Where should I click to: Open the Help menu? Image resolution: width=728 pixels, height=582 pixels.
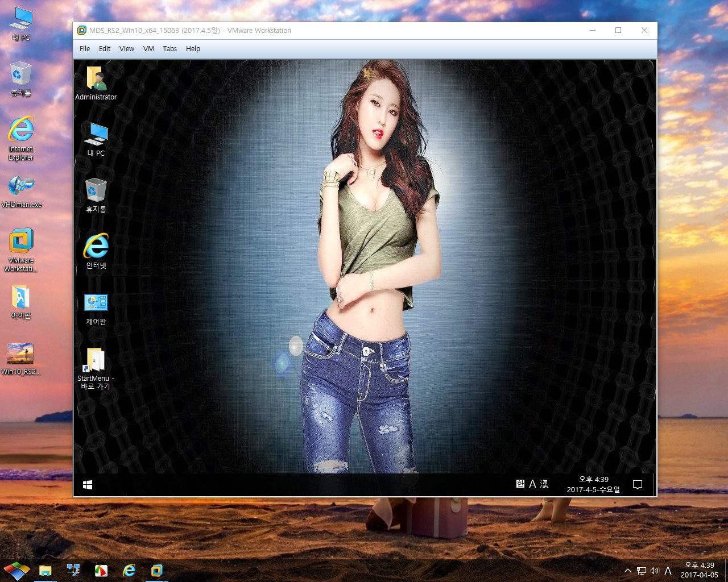click(x=193, y=49)
